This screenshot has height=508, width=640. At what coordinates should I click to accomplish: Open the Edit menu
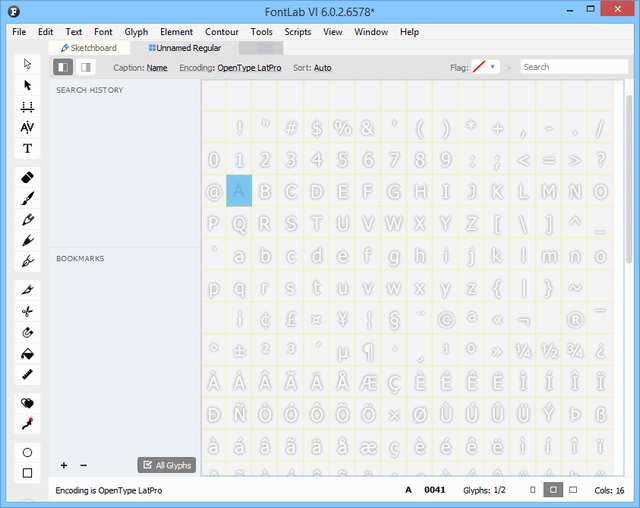45,32
